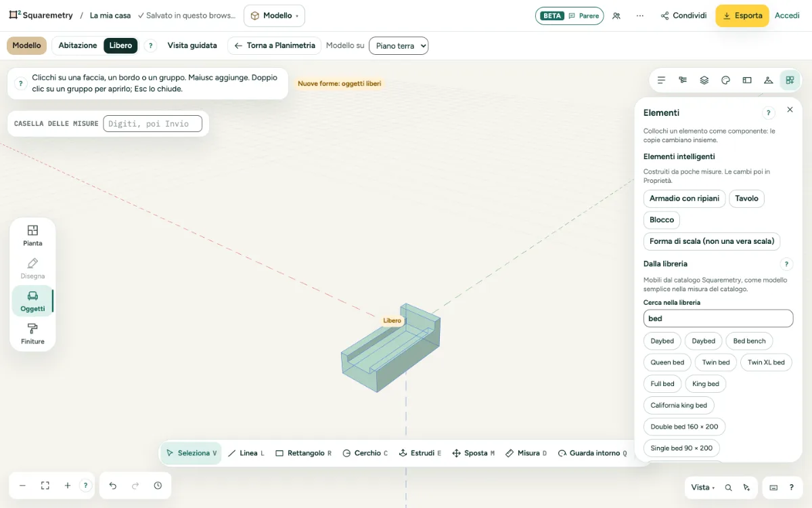Open keyboard shortcuts icon
The width and height of the screenshot is (812, 508).
773,487
